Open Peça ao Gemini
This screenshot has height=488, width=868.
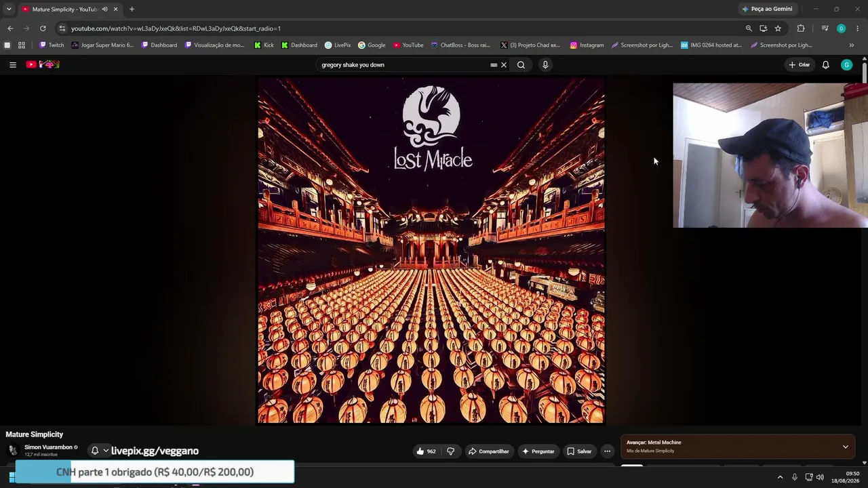767,9
